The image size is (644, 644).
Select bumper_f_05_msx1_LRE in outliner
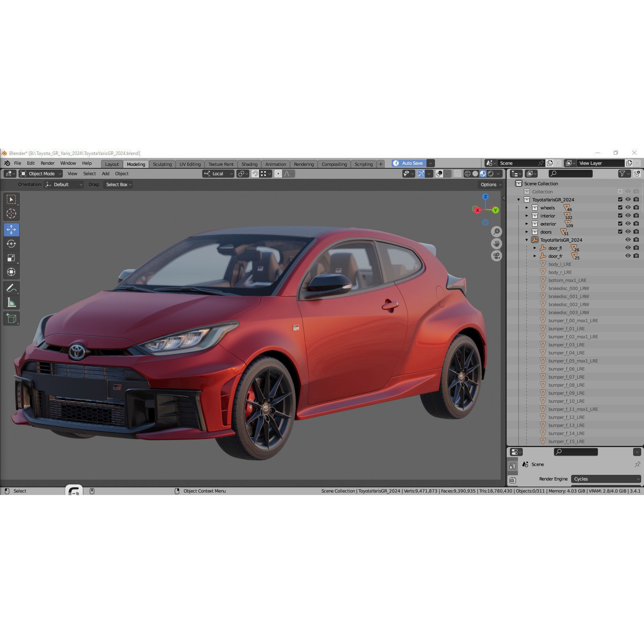(x=573, y=361)
